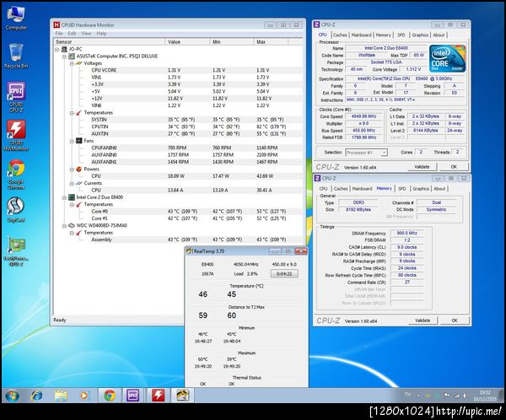
Task: Open Windows Media Player on taskbar
Action: click(x=83, y=396)
